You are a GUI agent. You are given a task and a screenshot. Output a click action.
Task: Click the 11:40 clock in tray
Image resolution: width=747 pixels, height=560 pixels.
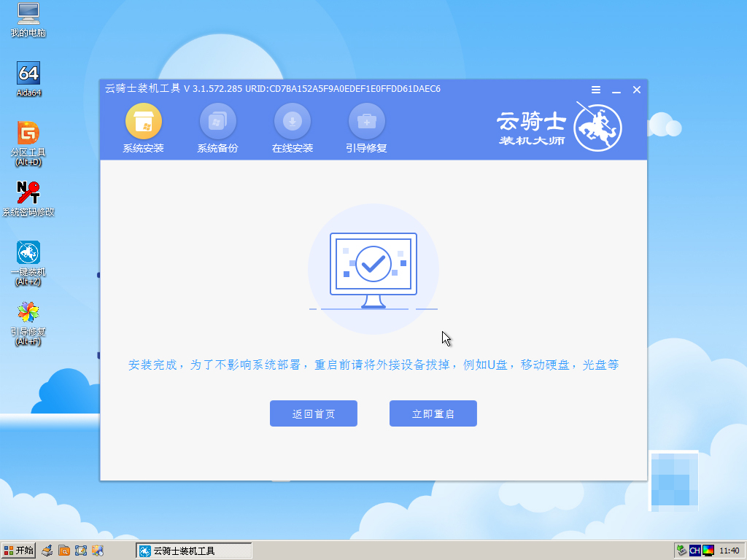tap(729, 551)
